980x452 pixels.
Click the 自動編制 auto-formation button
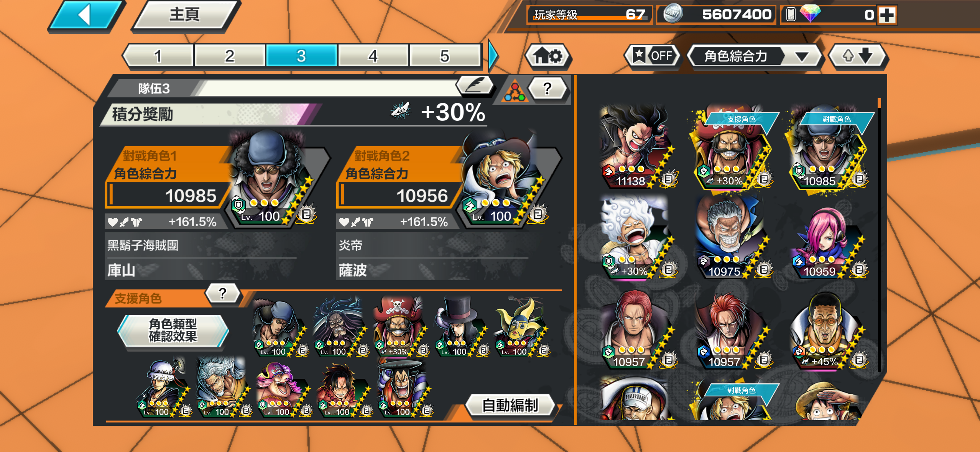[510, 405]
